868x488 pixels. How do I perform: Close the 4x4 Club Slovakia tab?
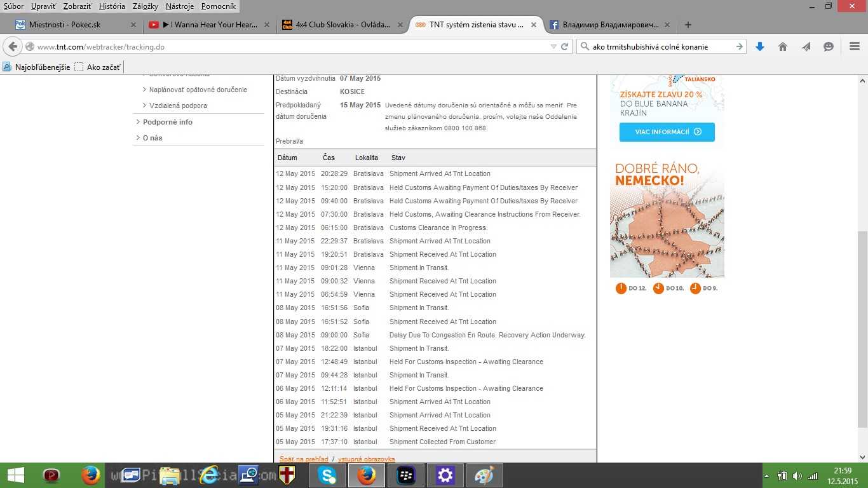(400, 25)
